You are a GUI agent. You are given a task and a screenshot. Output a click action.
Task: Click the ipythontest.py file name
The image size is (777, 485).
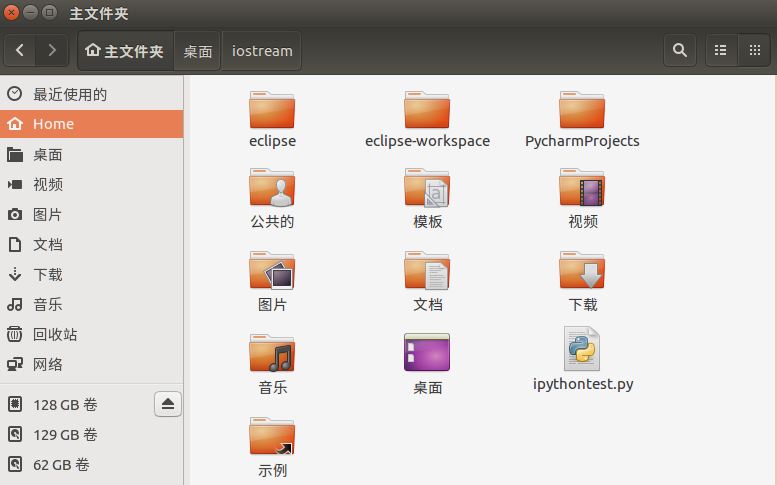click(583, 384)
